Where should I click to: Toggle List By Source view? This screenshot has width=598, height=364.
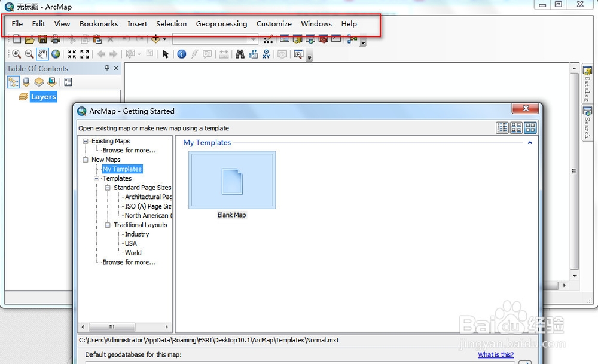[26, 82]
